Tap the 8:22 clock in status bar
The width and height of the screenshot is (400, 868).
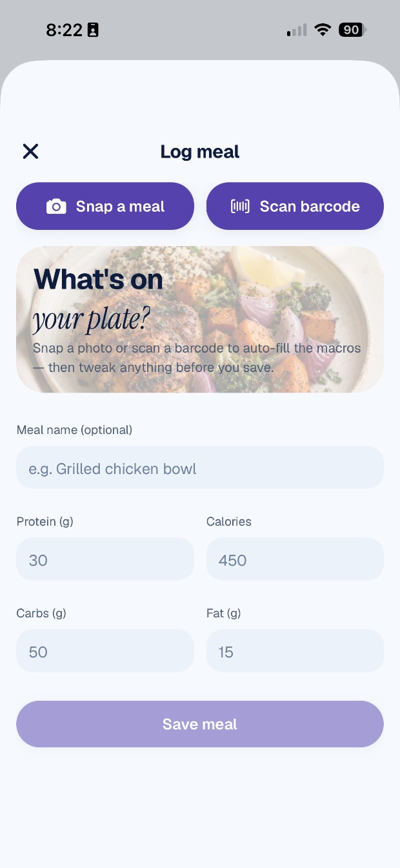(65, 30)
